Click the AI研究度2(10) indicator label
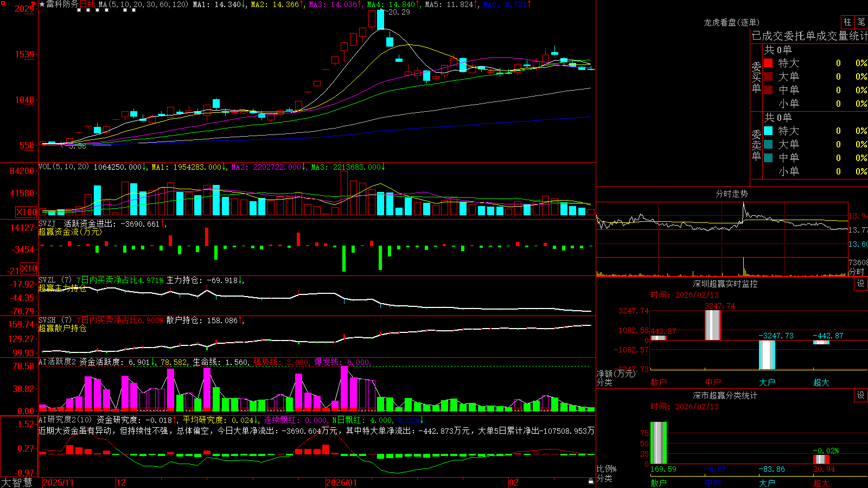The width and height of the screenshot is (868, 488). (65, 420)
